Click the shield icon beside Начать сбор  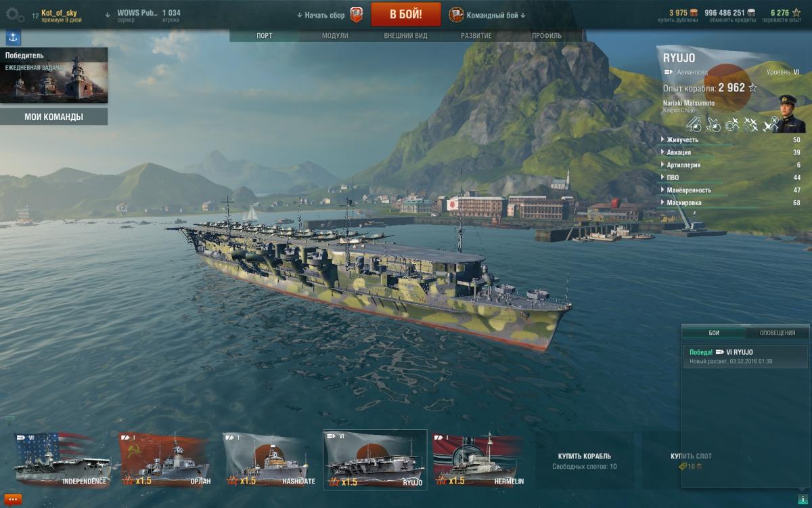357,14
